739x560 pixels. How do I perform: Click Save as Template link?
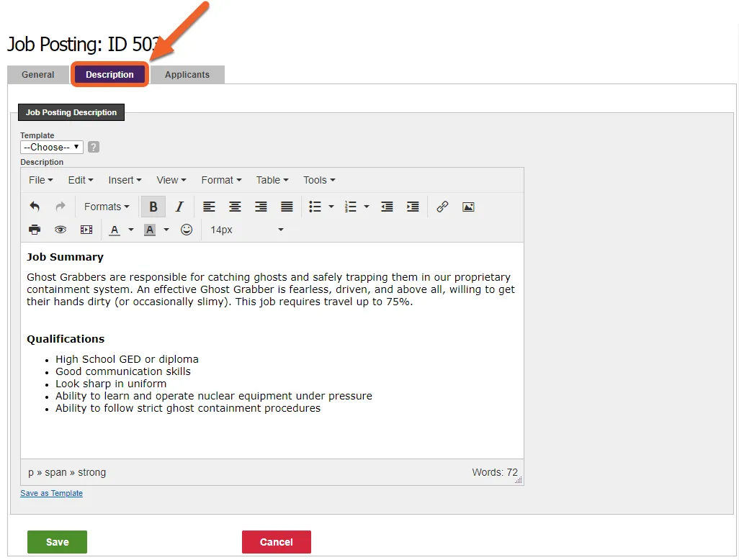(x=51, y=493)
